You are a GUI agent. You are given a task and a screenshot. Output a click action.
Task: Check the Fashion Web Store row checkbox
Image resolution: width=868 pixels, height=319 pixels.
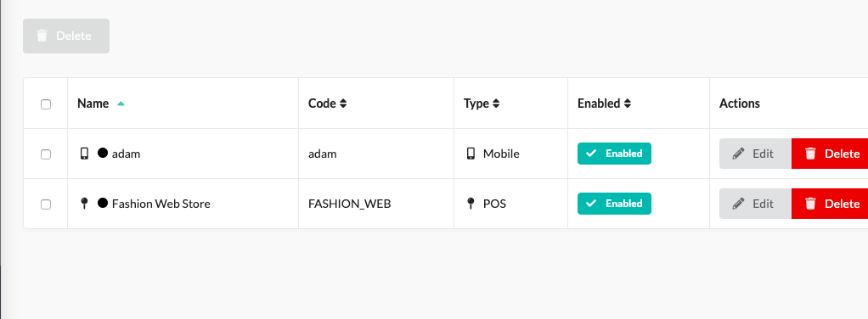[x=46, y=204]
